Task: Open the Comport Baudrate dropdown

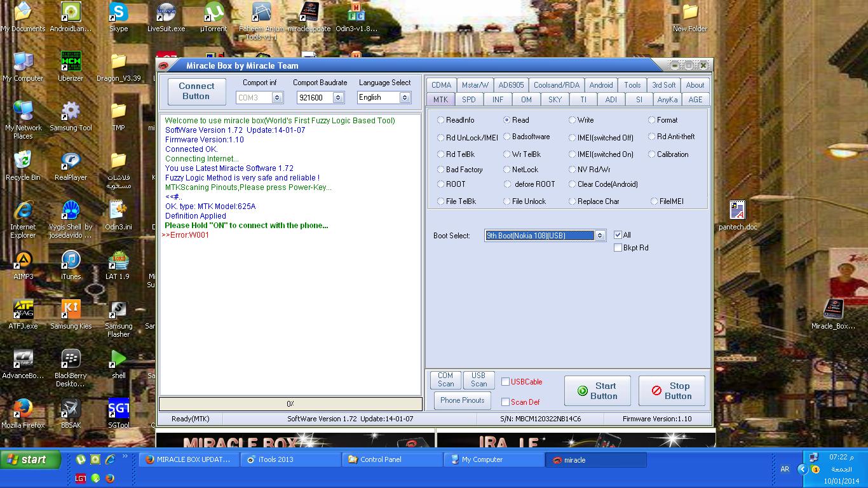Action: point(338,98)
